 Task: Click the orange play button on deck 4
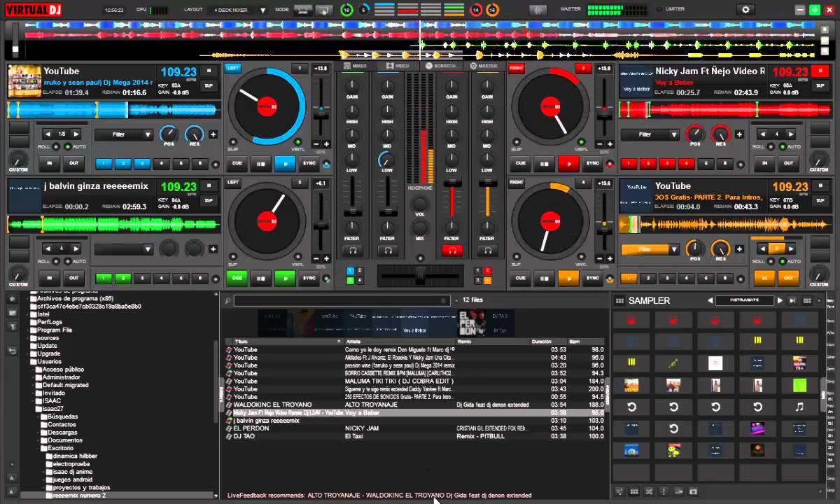pos(568,278)
